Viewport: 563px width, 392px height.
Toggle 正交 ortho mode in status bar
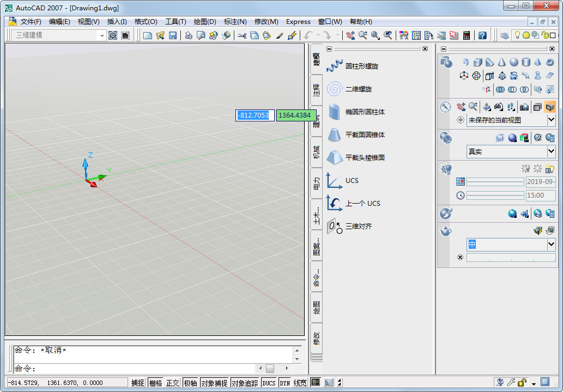(x=173, y=383)
